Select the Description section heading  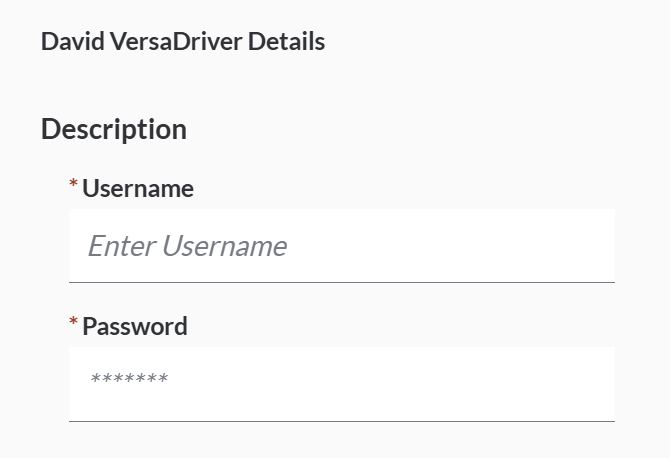(x=114, y=130)
